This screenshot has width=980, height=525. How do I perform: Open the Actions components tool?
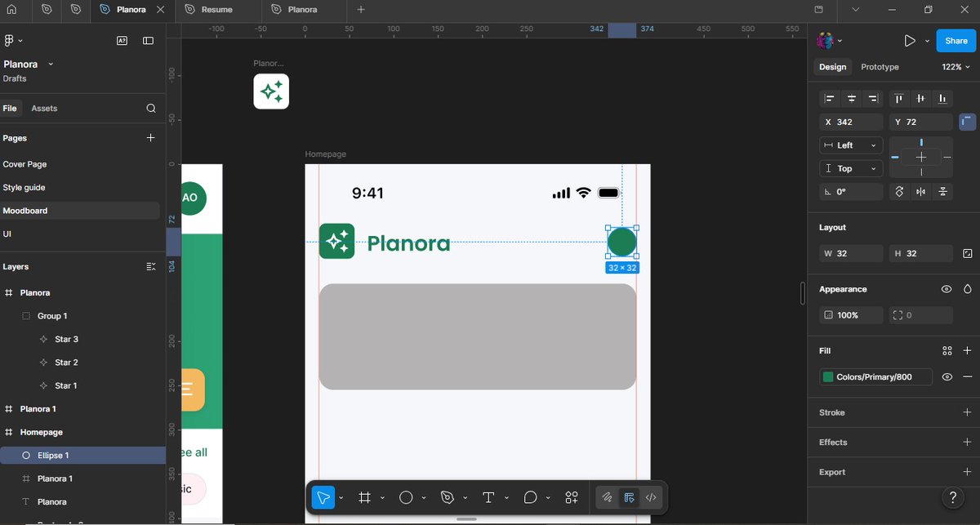(x=572, y=497)
